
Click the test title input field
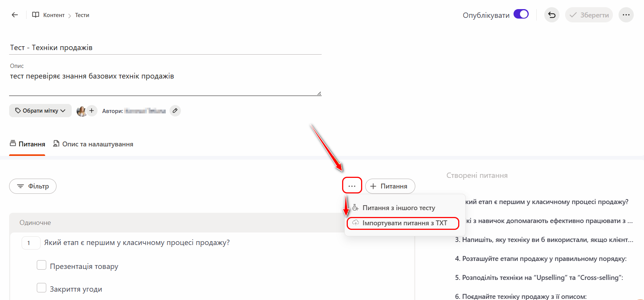[x=165, y=48]
